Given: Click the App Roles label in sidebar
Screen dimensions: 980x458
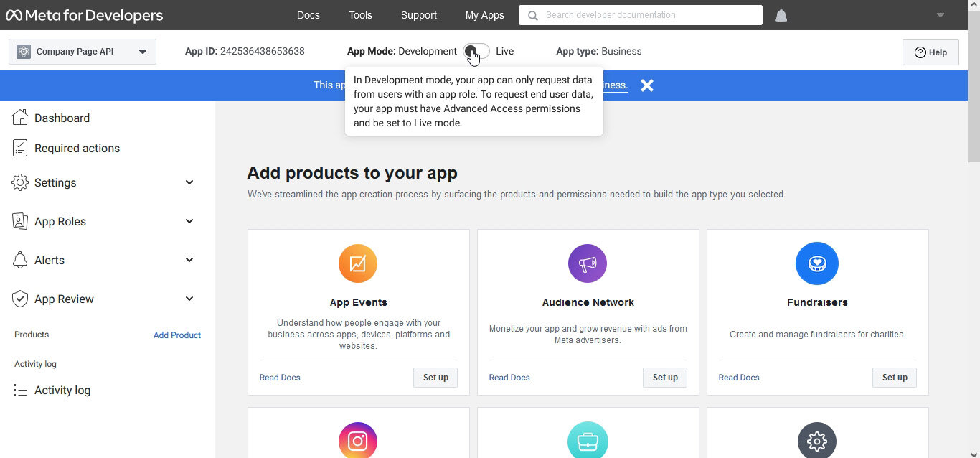Looking at the screenshot, I should click(60, 221).
